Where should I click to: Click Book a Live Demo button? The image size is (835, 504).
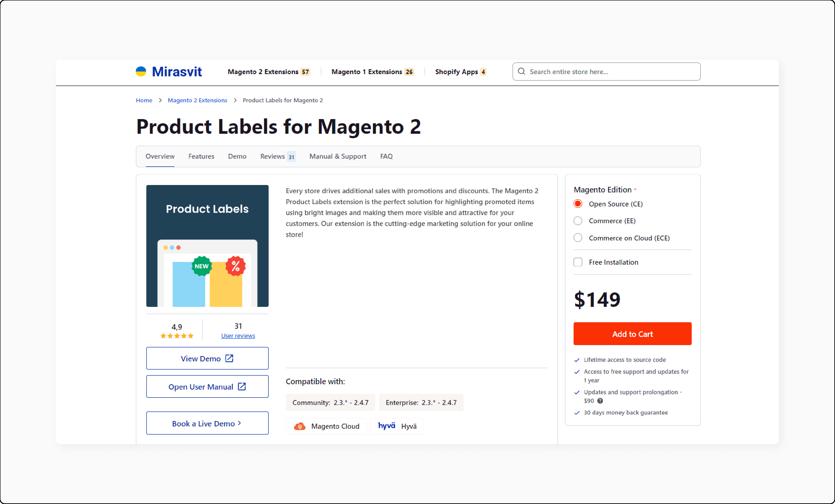tap(207, 423)
